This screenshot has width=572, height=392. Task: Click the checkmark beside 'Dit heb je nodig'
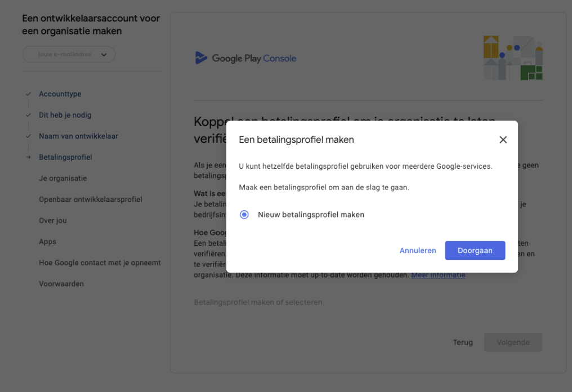click(x=28, y=115)
